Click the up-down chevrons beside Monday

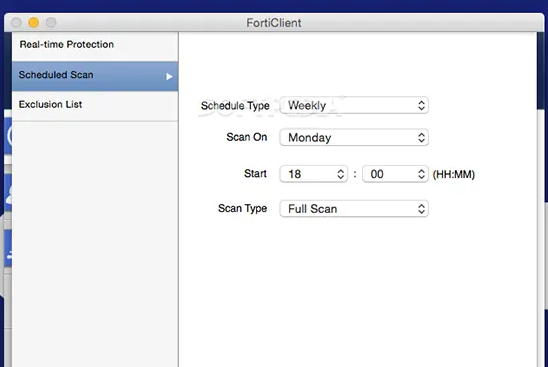(x=421, y=137)
